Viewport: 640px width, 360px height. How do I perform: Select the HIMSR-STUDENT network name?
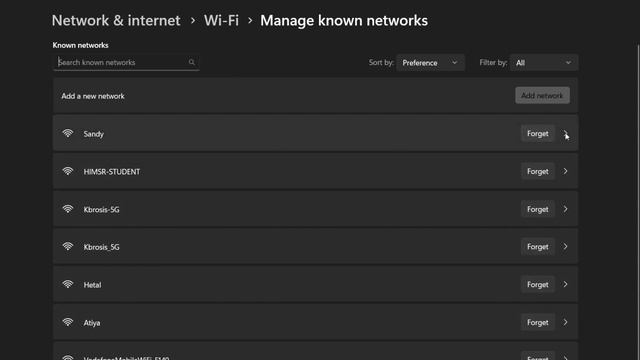(x=112, y=171)
